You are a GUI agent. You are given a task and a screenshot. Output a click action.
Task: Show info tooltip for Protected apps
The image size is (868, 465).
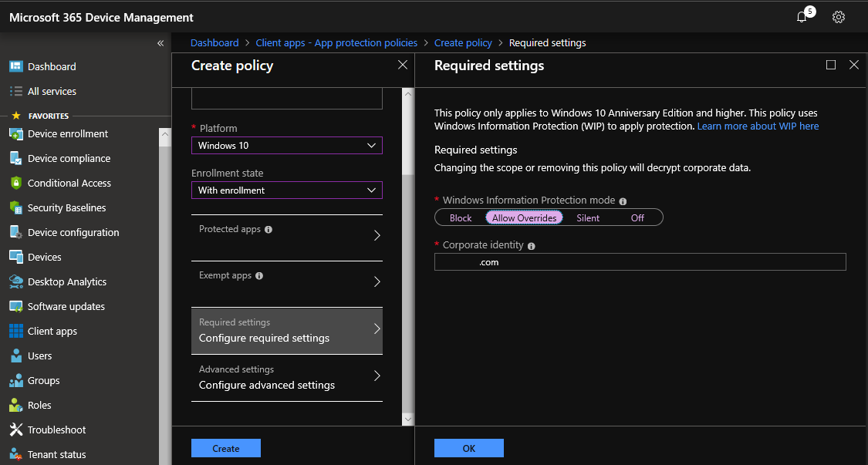[x=269, y=229]
